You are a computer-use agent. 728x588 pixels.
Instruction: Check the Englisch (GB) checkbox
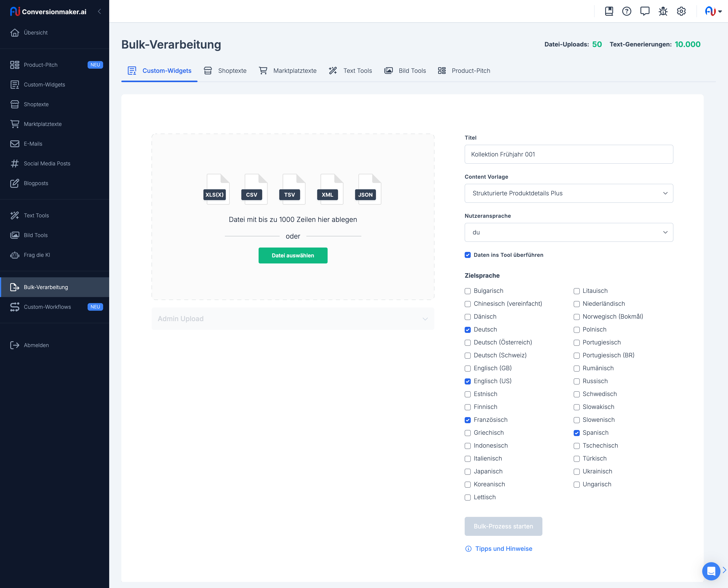tap(468, 369)
